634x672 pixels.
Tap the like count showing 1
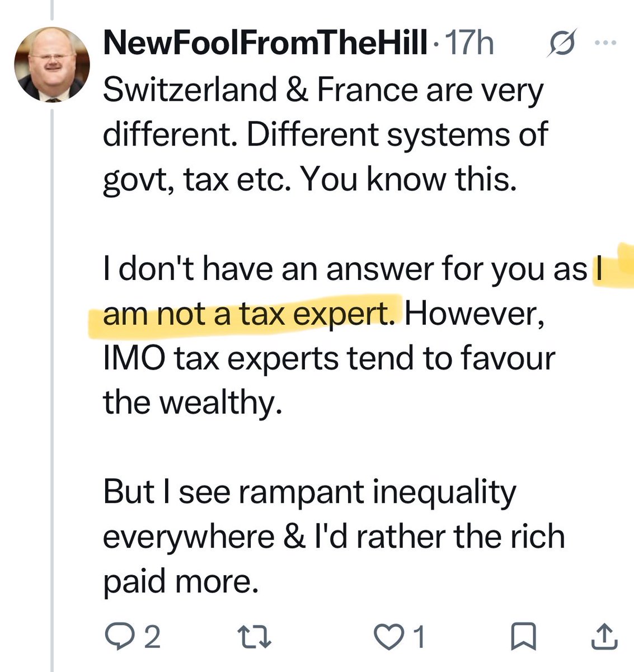[419, 637]
